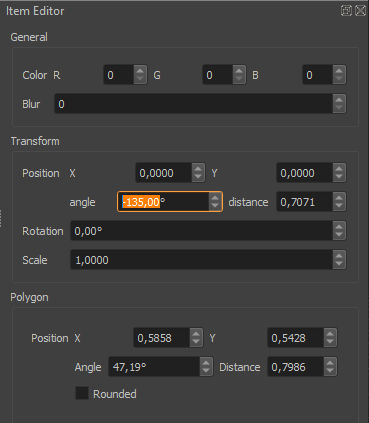Increase the Color R value
This screenshot has width=369, height=423.
click(140, 71)
